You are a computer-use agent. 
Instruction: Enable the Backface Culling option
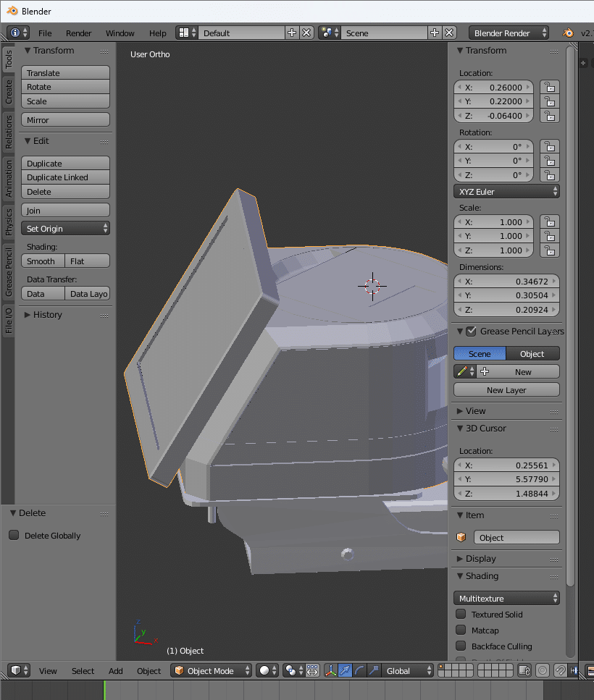(461, 646)
